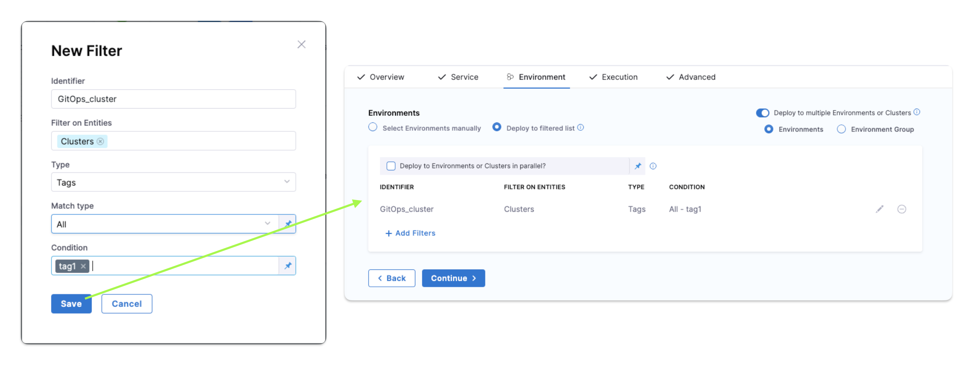Enable Deploy to Environments or Clusters in parallel
The height and width of the screenshot is (369, 980).
[x=391, y=166]
